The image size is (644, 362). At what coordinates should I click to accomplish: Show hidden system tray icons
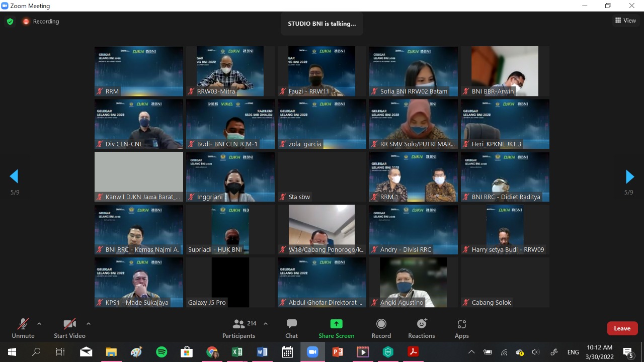[471, 352]
